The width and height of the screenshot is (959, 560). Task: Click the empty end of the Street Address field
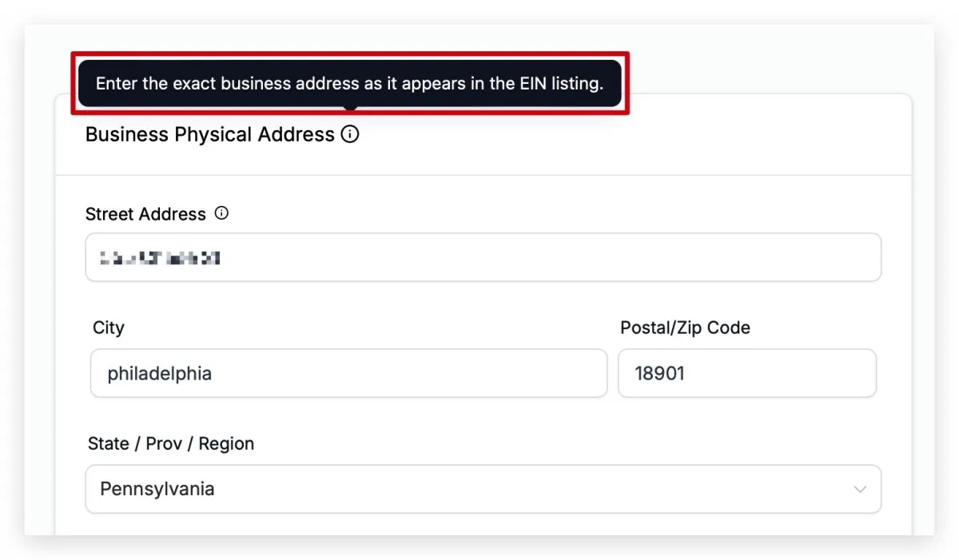[x=551, y=257]
